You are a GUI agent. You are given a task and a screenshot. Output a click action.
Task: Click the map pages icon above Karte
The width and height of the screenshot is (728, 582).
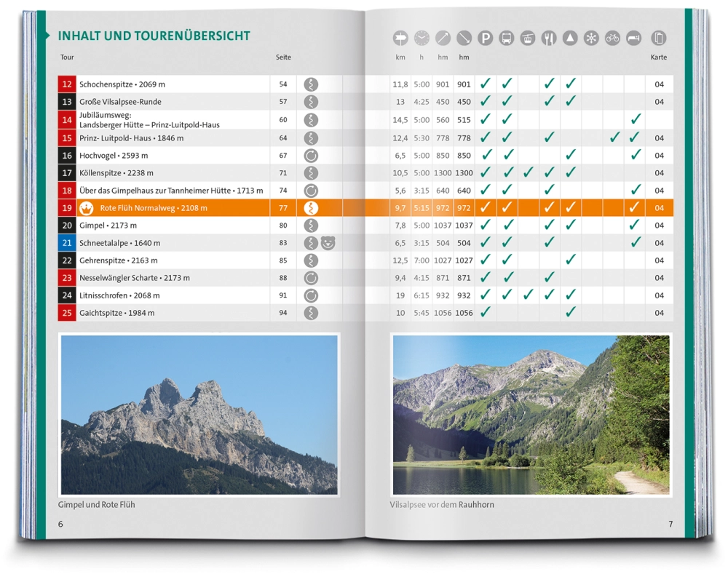coord(659,39)
